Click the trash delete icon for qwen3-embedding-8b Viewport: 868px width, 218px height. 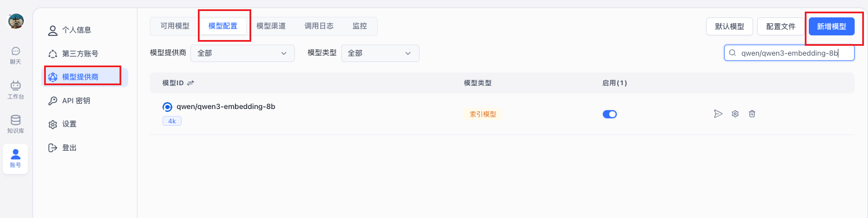pos(752,114)
